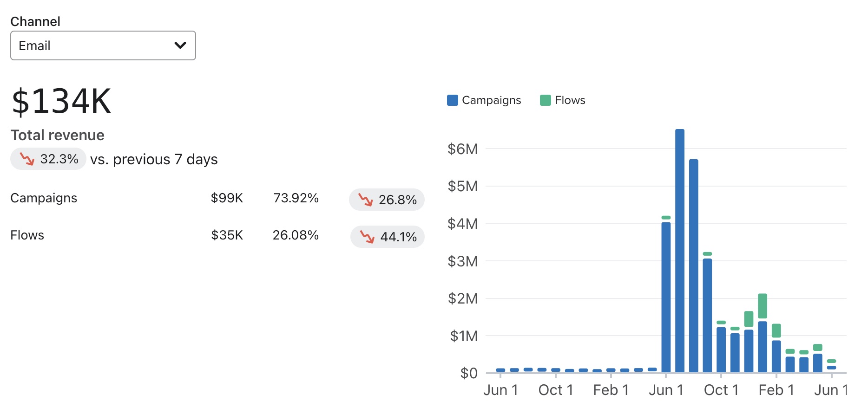Screen dimensions: 868x414
Task: Click the chevron arrow in Channel selector
Action: click(180, 45)
